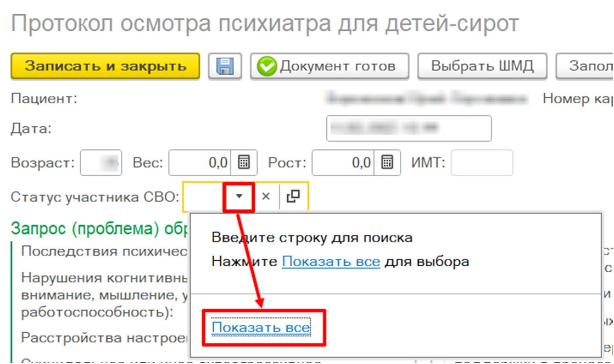
Task: Open calculator for the Вес field
Action: [244, 163]
